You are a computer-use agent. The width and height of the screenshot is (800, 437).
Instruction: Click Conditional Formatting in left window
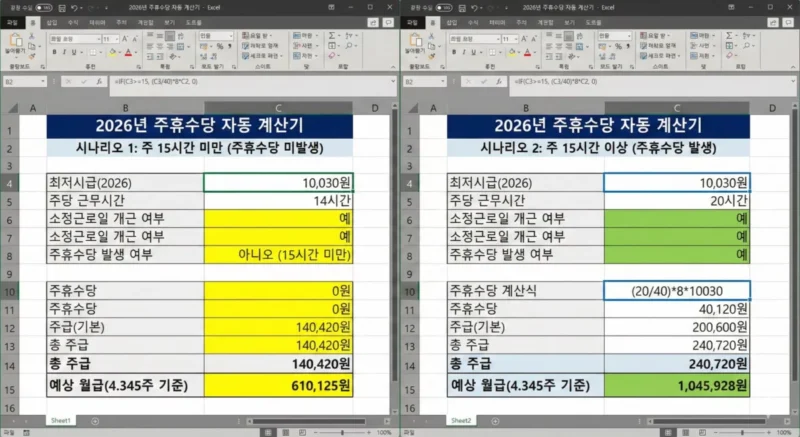point(257,35)
